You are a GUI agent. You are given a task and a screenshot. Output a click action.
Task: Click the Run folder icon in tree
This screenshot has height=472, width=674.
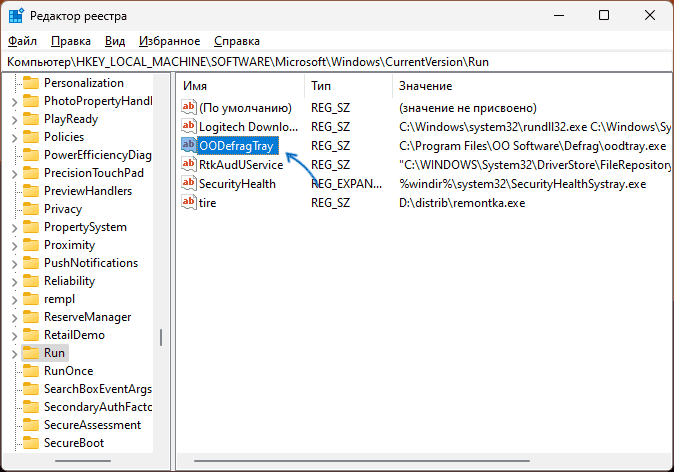coord(31,353)
